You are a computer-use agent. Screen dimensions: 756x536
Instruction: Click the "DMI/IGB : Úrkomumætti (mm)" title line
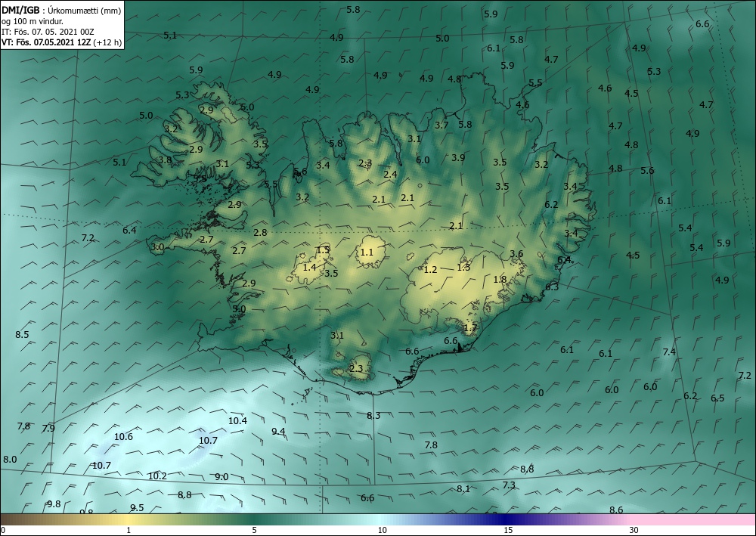click(61, 10)
